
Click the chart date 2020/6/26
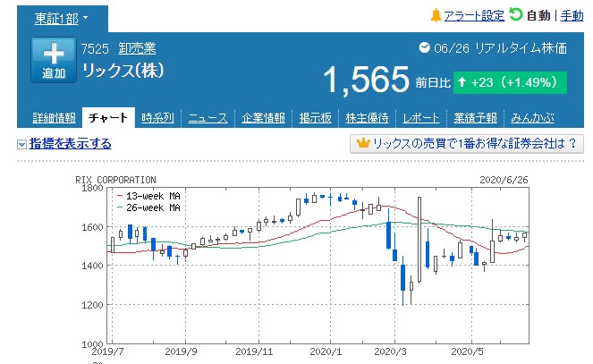pos(504,180)
